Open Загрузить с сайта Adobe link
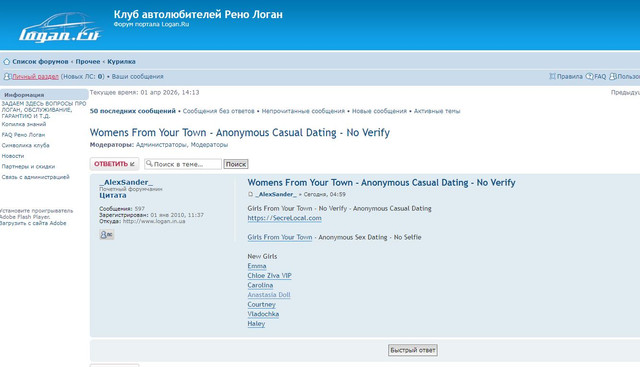Viewport: 640px width, 367px height. [x=33, y=223]
